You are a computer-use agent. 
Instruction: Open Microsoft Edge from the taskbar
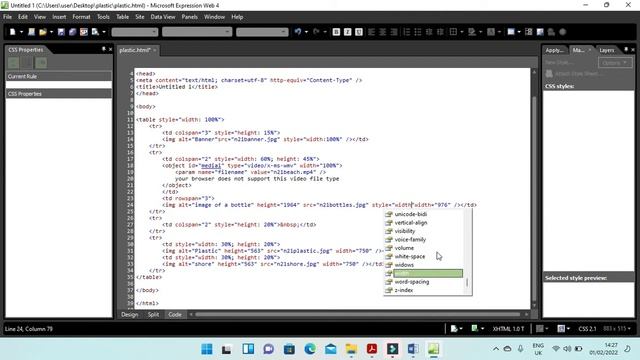pyautogui.click(x=310, y=349)
